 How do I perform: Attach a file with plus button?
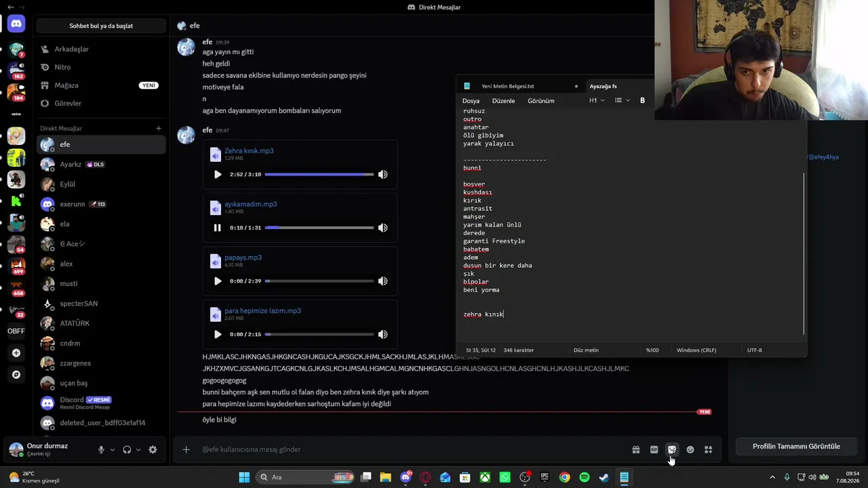186,449
